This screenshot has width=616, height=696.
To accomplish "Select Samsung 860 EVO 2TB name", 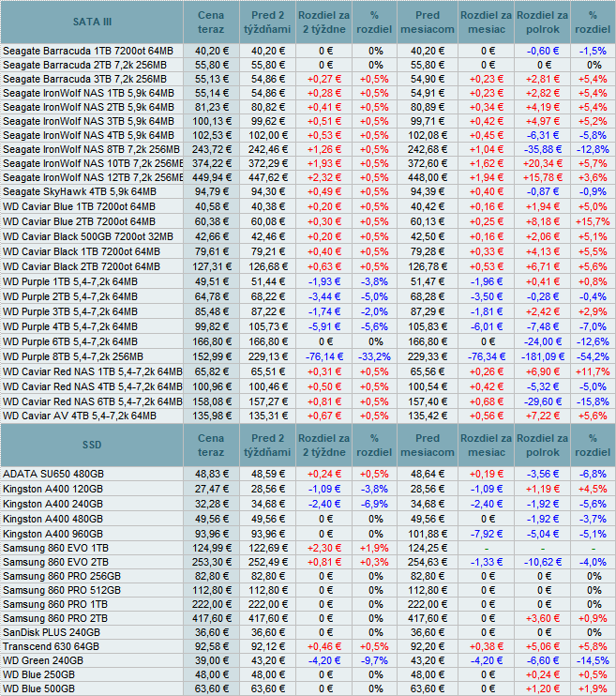I will 55,563.
